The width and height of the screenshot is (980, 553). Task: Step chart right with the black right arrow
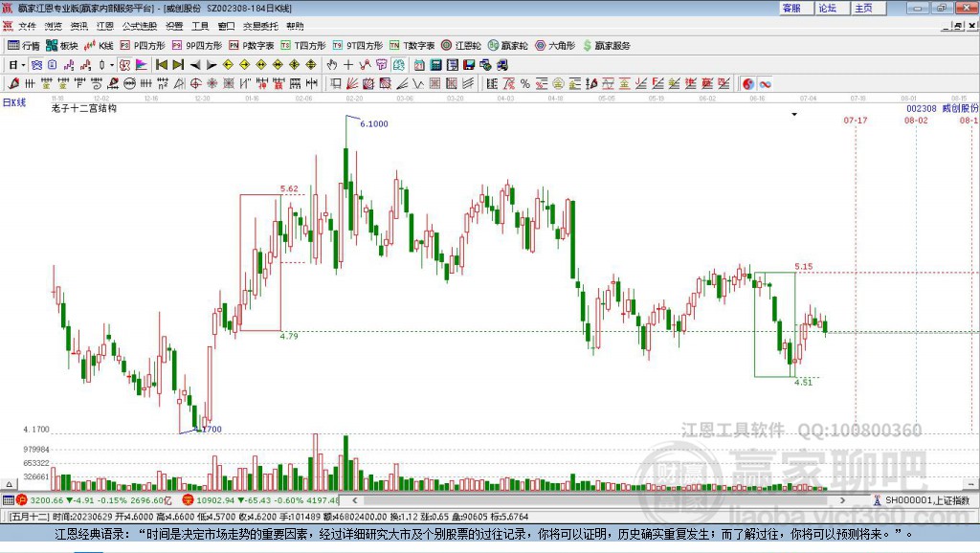[212, 65]
